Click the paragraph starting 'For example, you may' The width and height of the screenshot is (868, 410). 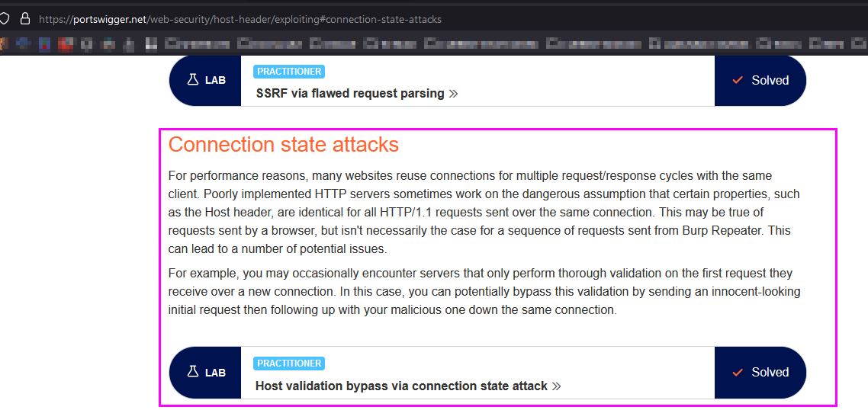484,292
